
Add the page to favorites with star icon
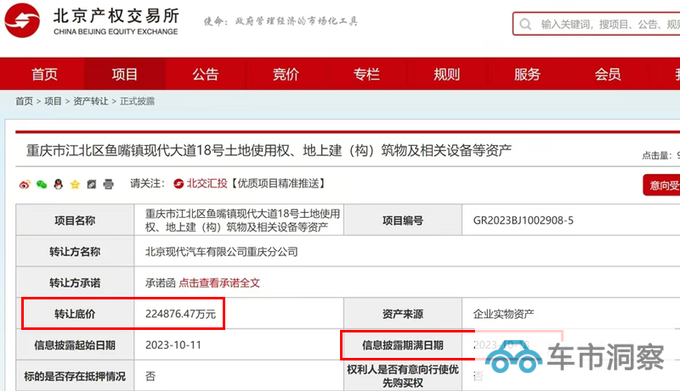[75, 185]
